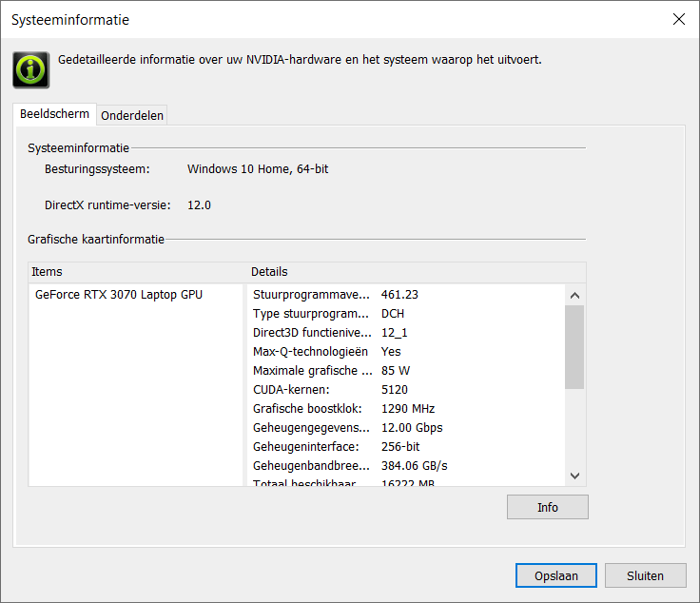Click the details list scroll up arrow
The image size is (700, 603).
574,295
